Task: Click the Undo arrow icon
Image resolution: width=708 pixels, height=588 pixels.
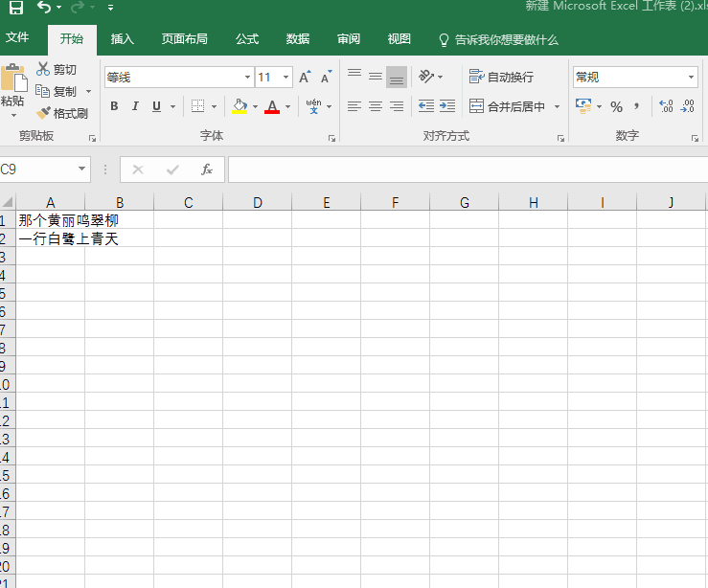Action: [x=44, y=8]
